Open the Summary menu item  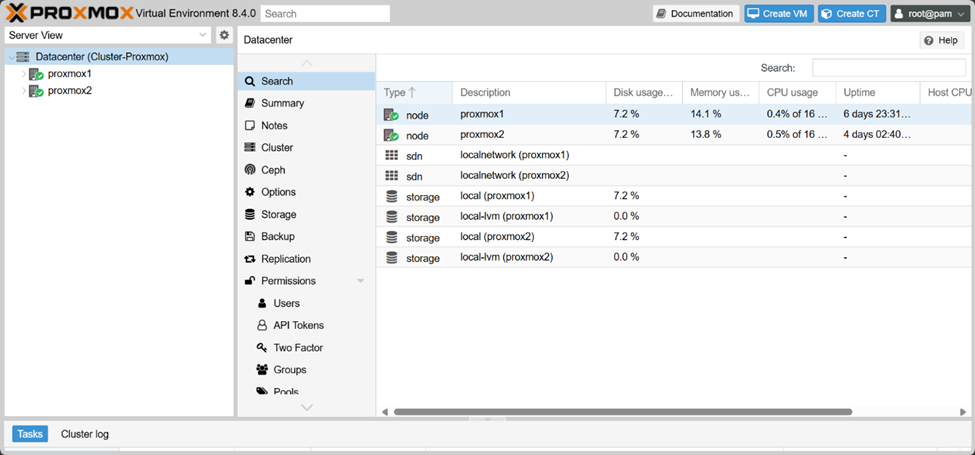pyautogui.click(x=282, y=103)
